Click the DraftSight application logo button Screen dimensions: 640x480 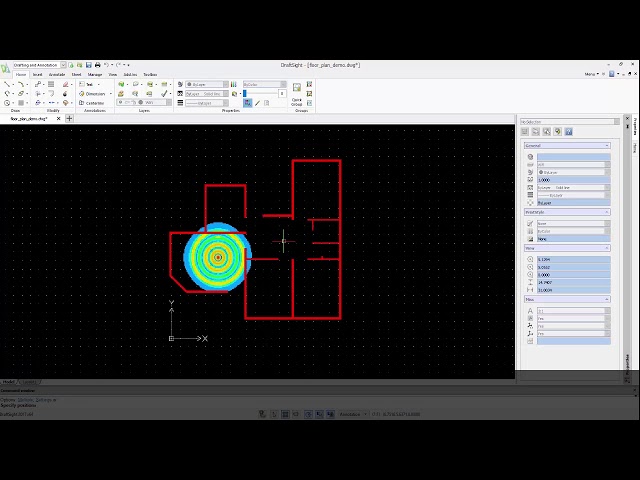[x=5, y=69]
